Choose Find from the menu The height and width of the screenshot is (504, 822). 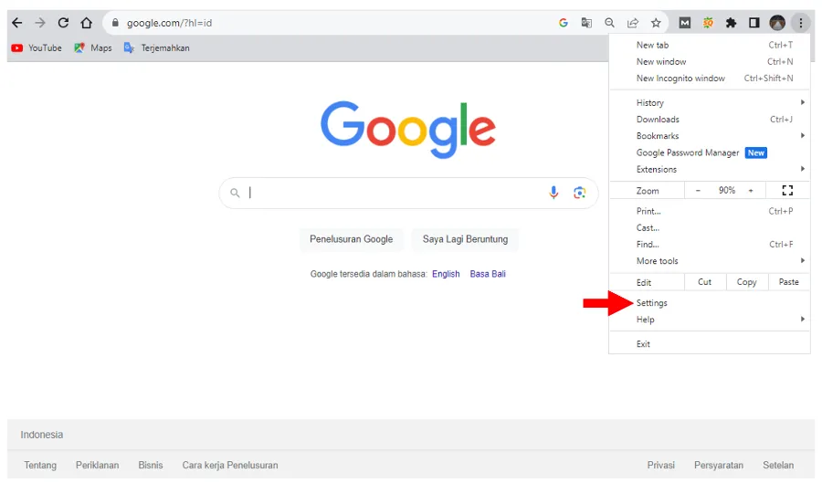pyautogui.click(x=710, y=244)
